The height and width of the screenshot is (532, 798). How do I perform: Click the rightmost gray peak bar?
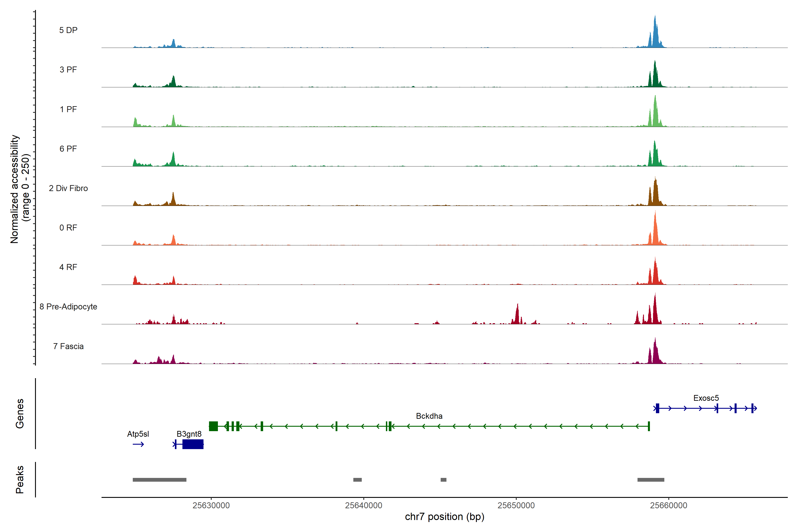[x=650, y=480]
